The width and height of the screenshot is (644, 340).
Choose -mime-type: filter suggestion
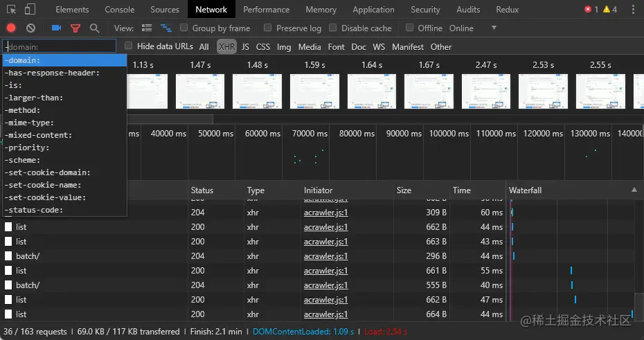click(x=64, y=123)
